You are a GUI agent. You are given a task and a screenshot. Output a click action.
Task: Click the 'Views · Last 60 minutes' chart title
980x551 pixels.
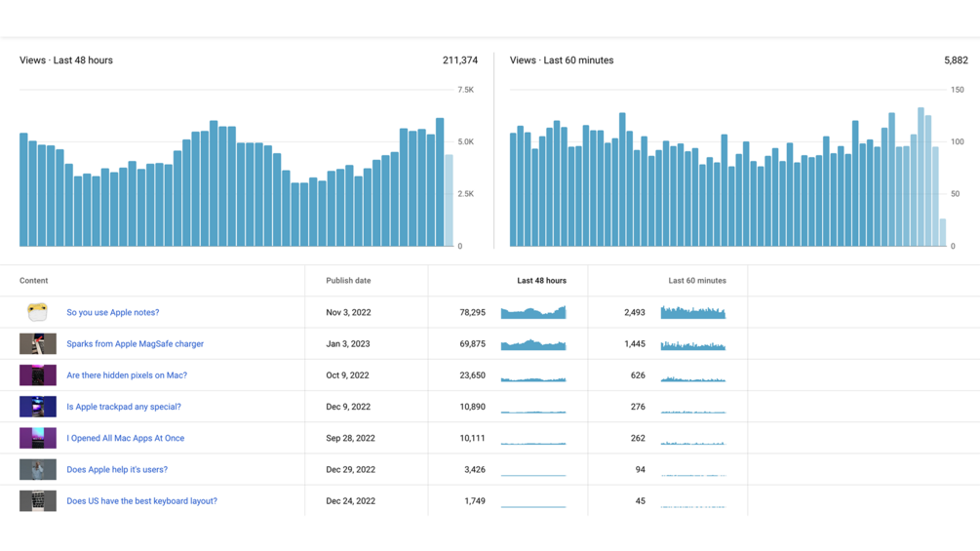tap(562, 60)
